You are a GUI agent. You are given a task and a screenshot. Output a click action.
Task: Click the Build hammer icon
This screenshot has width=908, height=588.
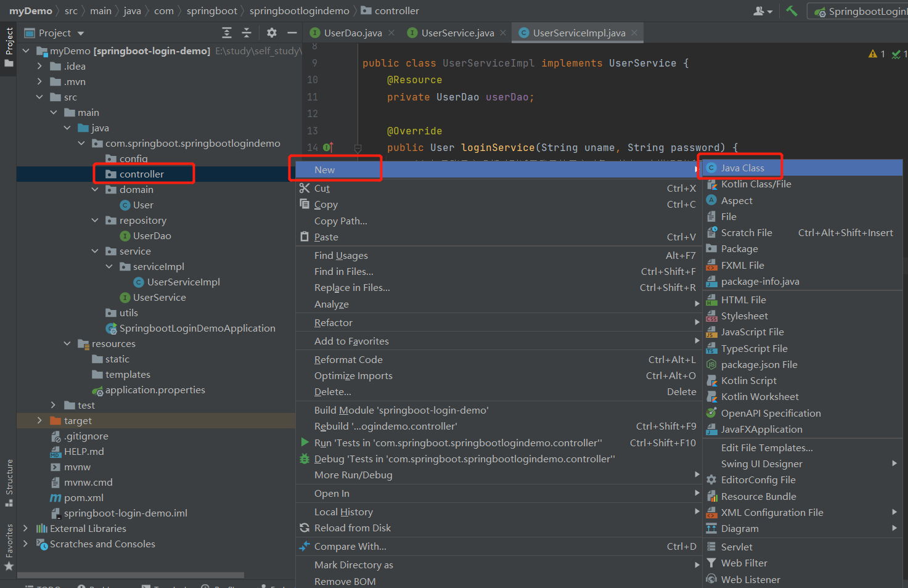(x=792, y=11)
